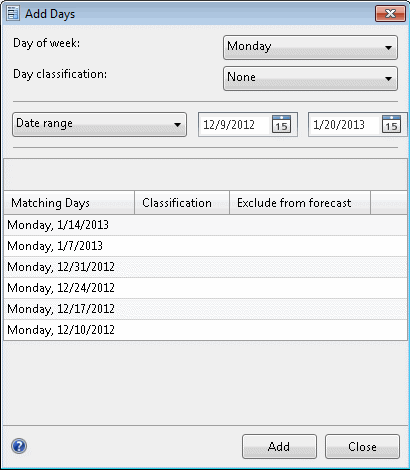Focus the 1/20/2013 end date field
The width and height of the screenshot is (410, 470).
(345, 125)
